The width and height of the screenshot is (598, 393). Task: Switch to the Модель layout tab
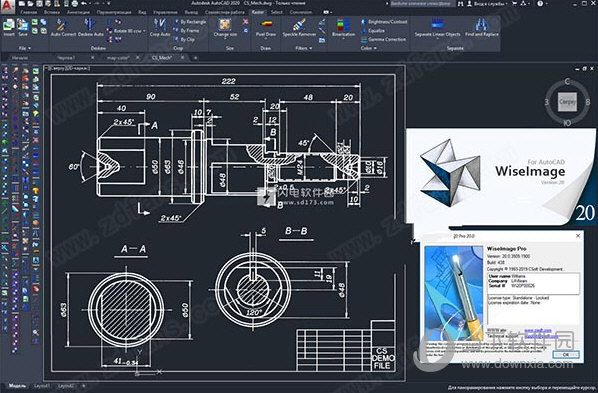click(17, 386)
